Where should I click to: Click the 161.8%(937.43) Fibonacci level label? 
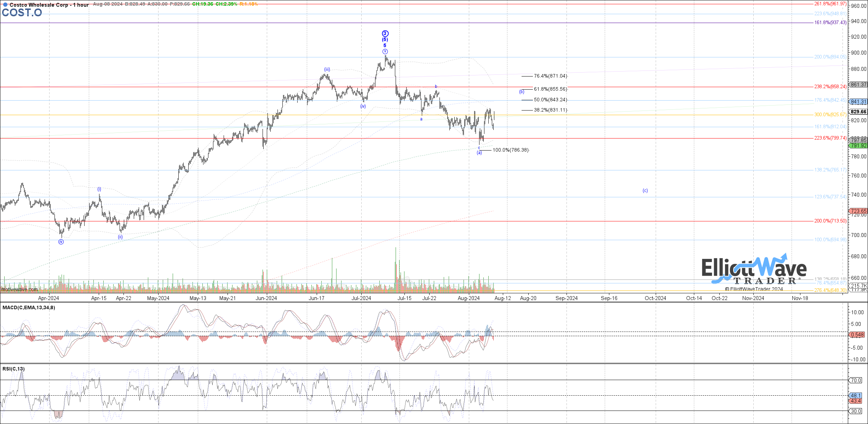pyautogui.click(x=830, y=23)
